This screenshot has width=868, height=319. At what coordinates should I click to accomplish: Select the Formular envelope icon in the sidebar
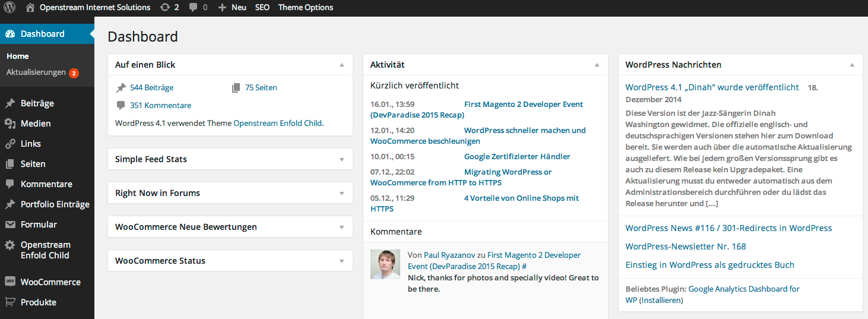pos(10,225)
